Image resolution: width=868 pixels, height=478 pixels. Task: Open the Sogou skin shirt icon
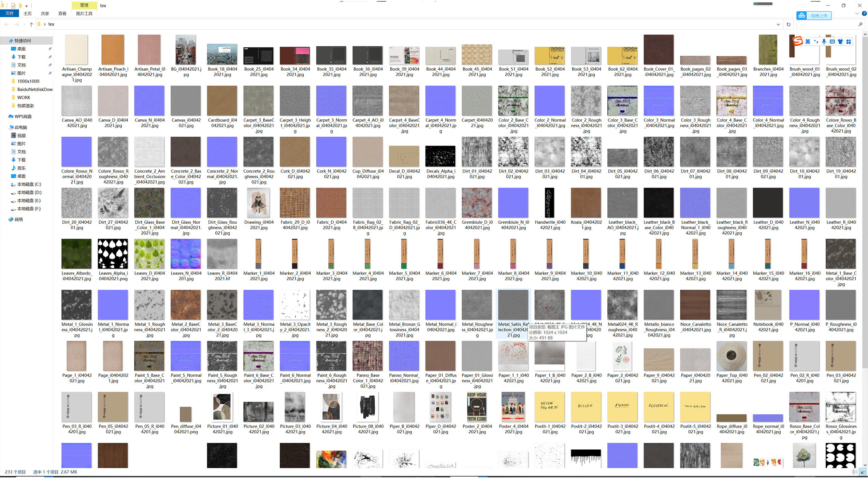(840, 42)
